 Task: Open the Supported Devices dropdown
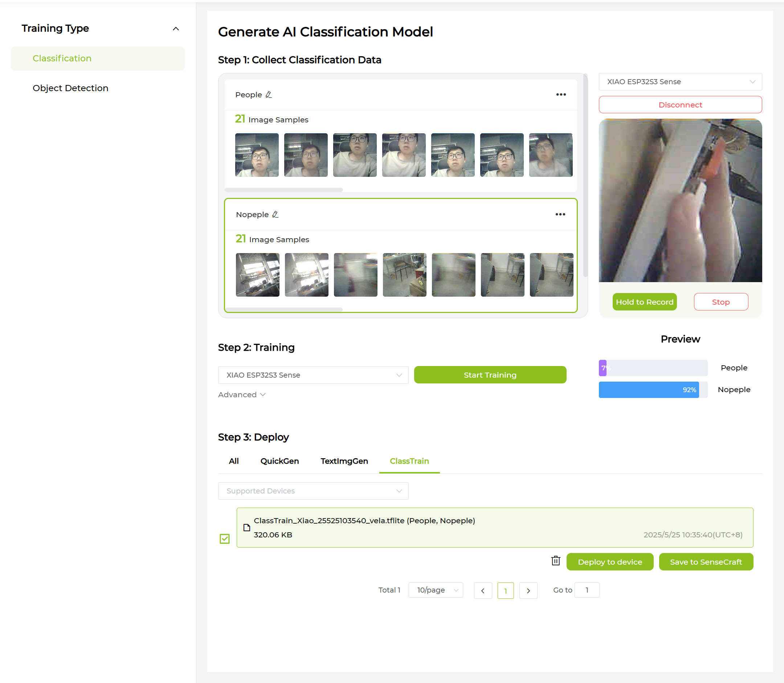click(x=313, y=491)
